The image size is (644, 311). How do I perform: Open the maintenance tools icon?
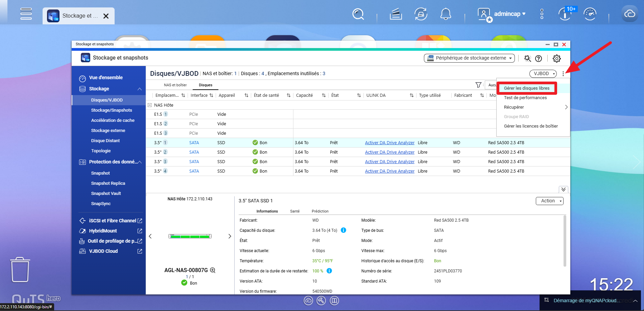click(x=527, y=59)
